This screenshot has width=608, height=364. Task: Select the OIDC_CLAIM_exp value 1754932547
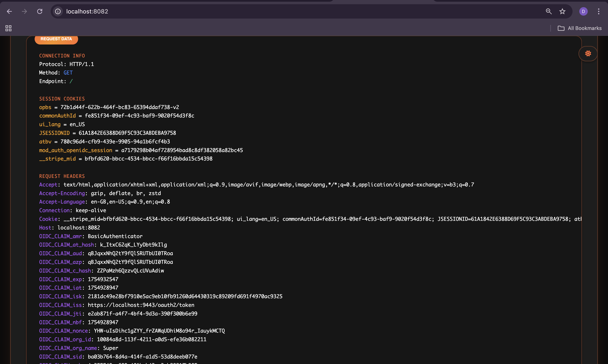[103, 279]
